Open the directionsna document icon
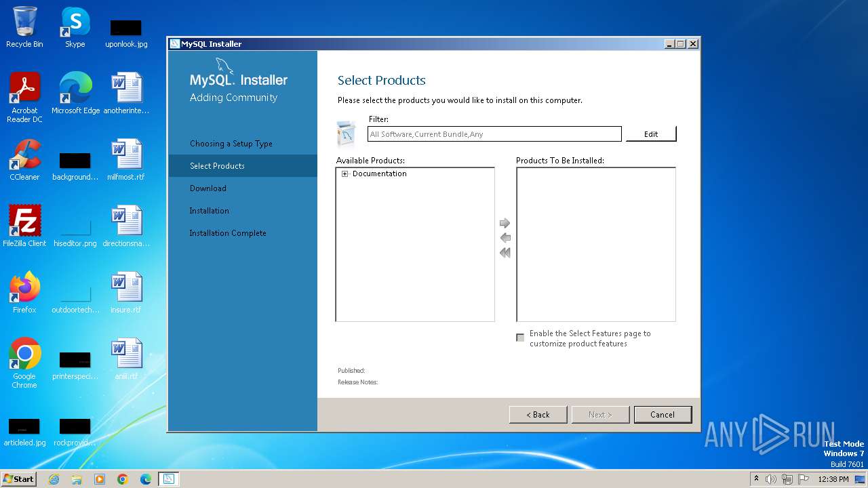Screen dimensions: 868x488 pos(126,226)
